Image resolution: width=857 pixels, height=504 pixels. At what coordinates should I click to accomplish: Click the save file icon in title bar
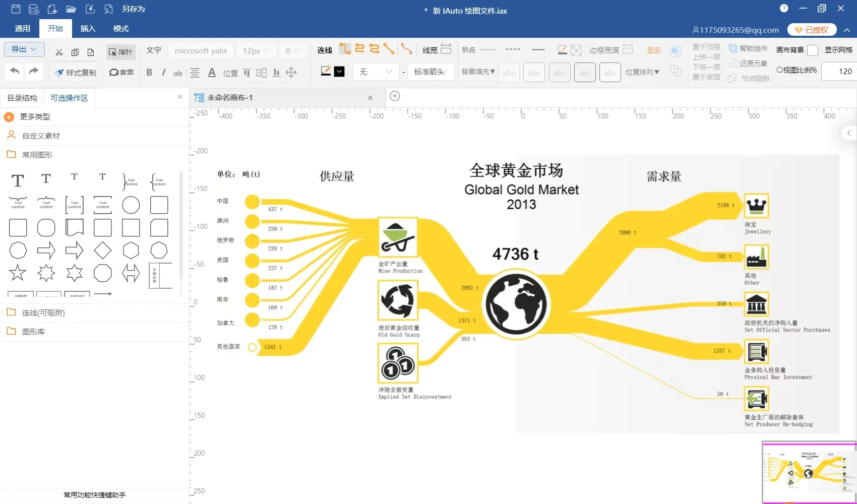(16, 9)
